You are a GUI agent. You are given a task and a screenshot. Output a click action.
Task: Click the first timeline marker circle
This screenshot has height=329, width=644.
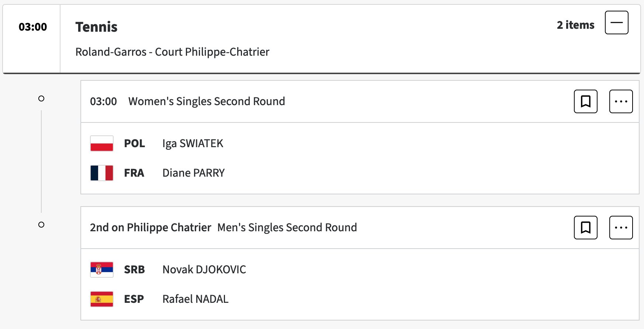(x=41, y=98)
